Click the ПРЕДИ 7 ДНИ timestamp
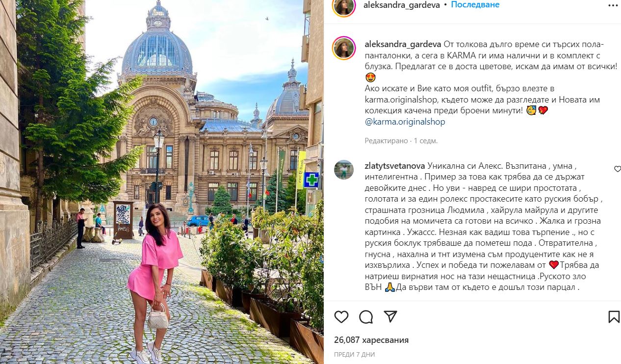621x364 pixels. point(354,354)
